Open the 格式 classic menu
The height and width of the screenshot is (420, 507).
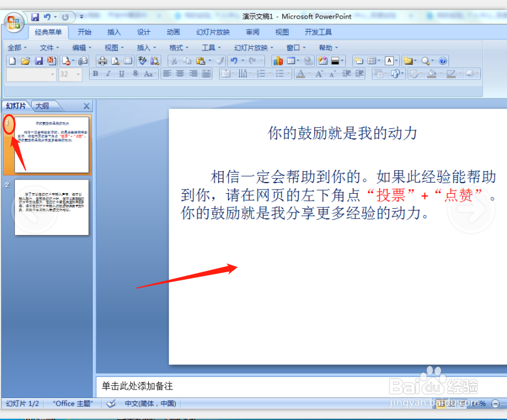[x=179, y=48]
